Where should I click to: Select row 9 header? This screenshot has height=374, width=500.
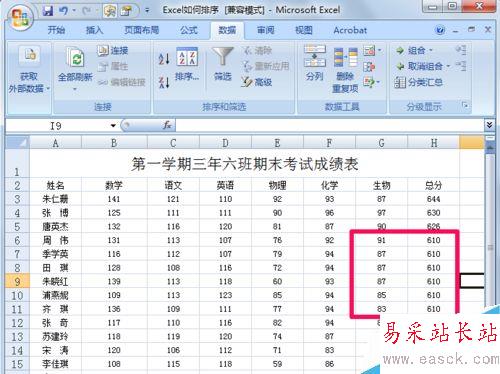click(17, 281)
